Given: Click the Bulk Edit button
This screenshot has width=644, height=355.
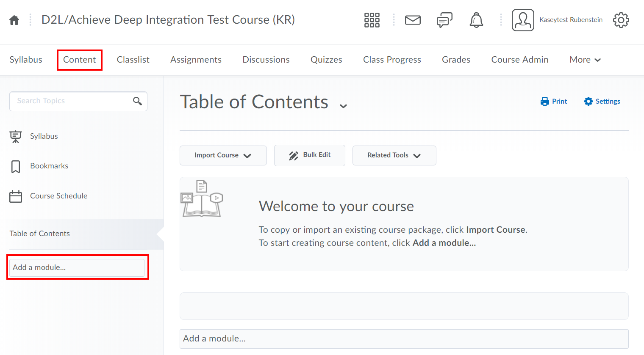Looking at the screenshot, I should tap(309, 155).
